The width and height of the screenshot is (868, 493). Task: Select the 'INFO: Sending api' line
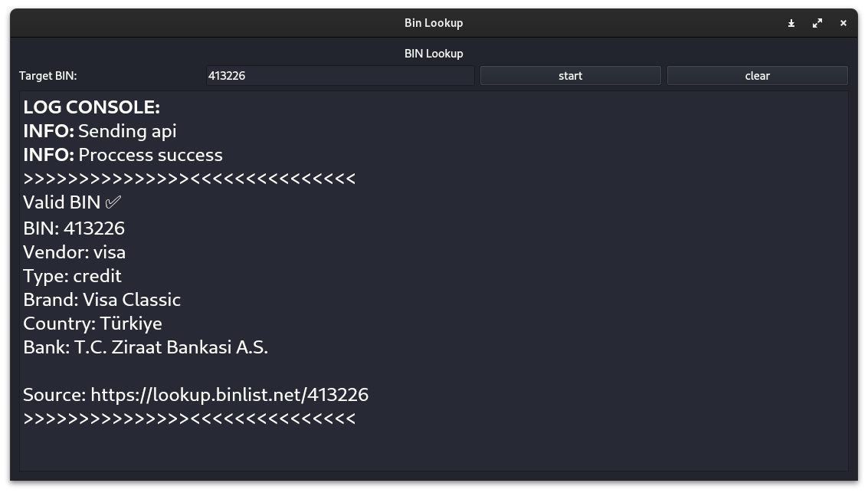(x=100, y=131)
